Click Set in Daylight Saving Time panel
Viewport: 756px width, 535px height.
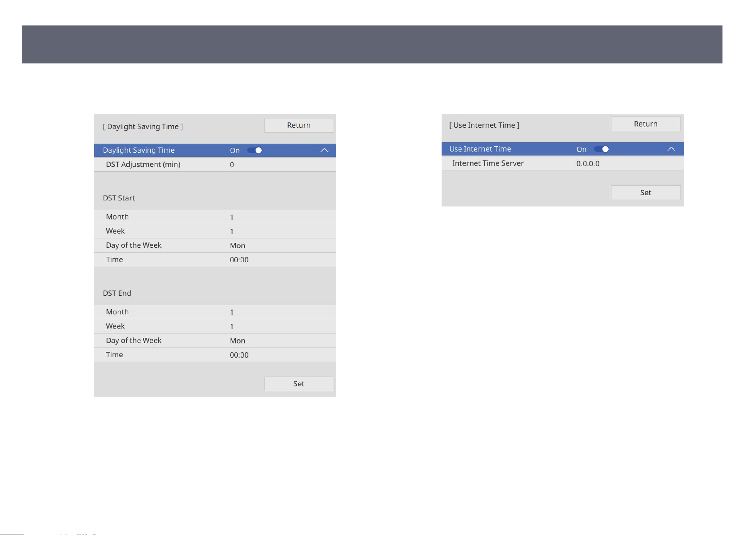(x=299, y=384)
